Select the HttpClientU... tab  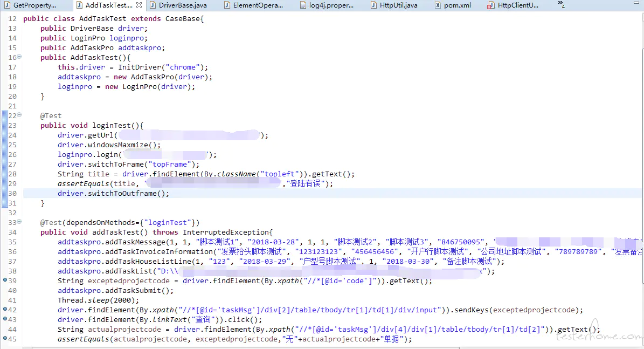(x=513, y=5)
